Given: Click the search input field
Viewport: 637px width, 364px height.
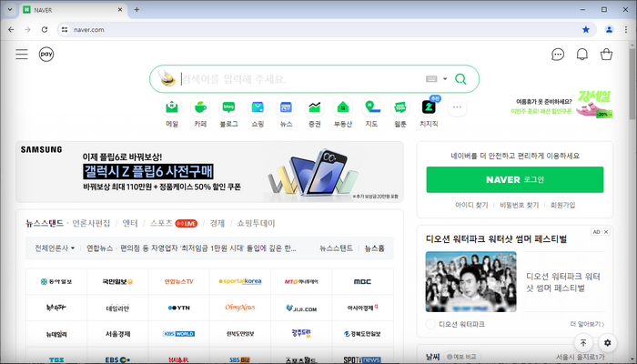Looking at the screenshot, I should (x=300, y=79).
